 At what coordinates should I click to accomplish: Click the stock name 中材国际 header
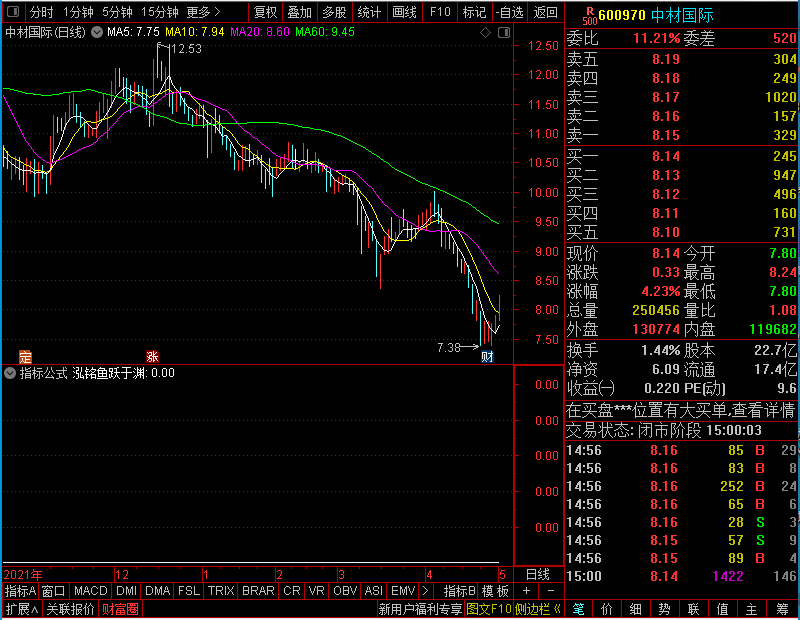[x=682, y=15]
